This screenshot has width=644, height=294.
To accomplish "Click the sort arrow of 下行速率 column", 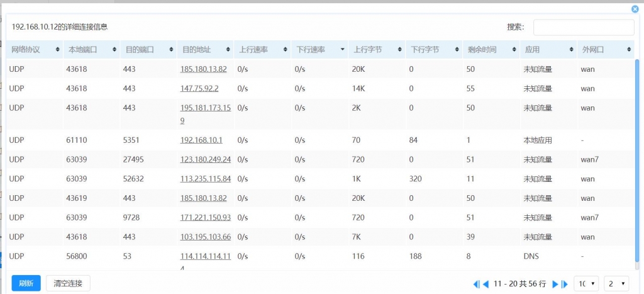I will point(342,50).
